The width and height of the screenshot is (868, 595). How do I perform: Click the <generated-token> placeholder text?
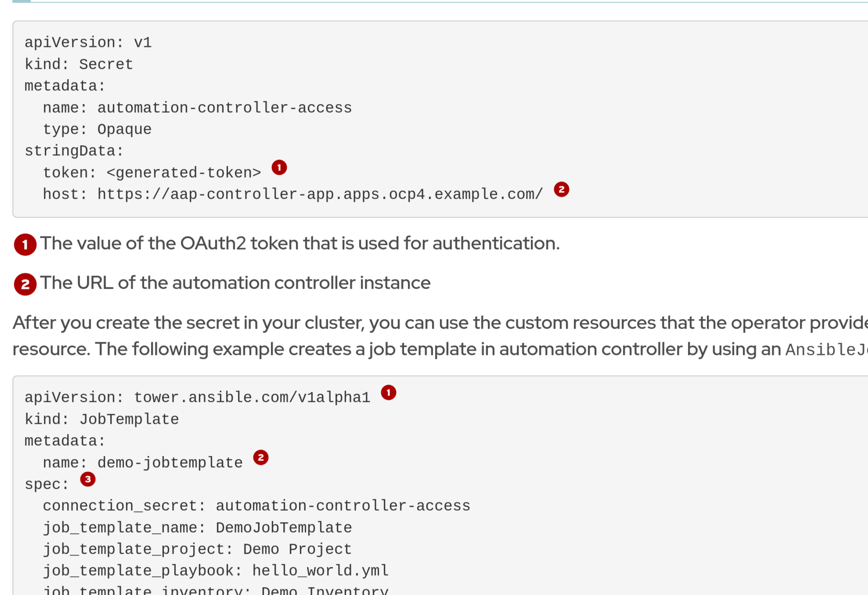click(x=184, y=172)
